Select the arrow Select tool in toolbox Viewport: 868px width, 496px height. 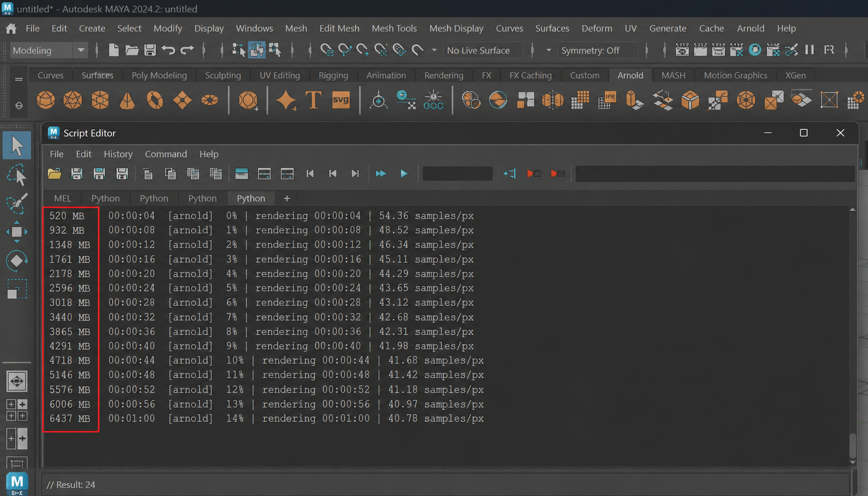pos(17,146)
